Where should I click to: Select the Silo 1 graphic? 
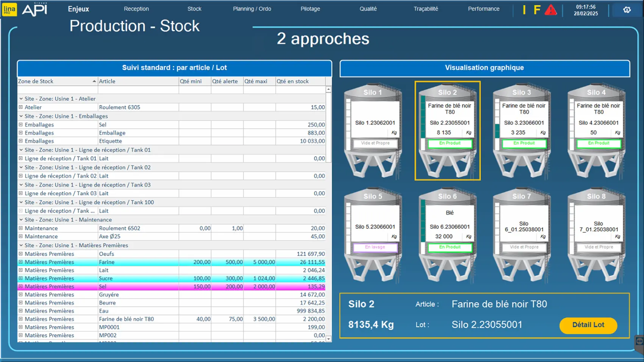373,131
